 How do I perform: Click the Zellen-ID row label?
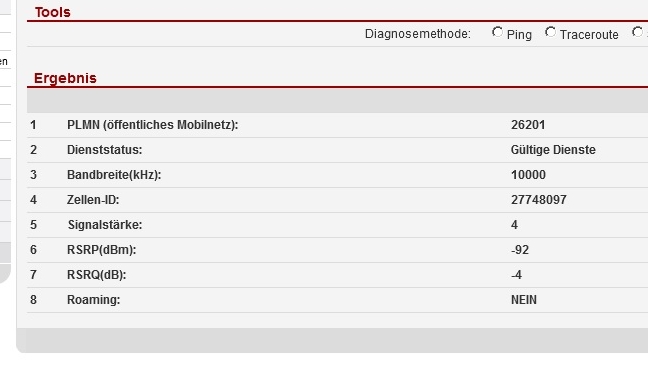[93, 200]
